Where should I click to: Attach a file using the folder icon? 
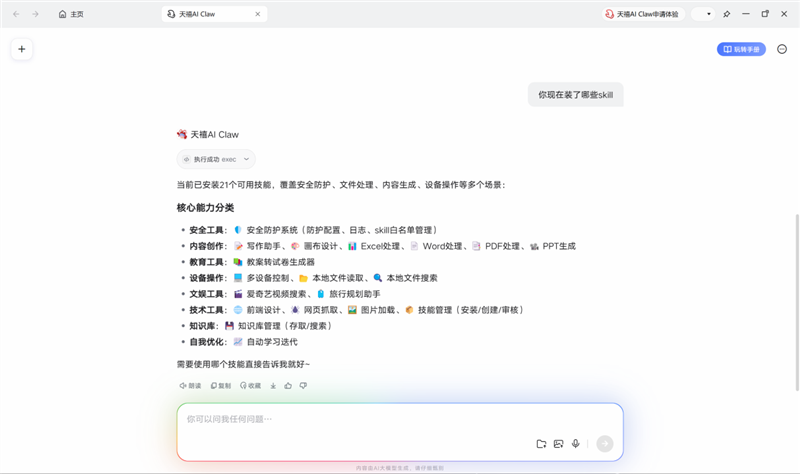[x=541, y=444]
